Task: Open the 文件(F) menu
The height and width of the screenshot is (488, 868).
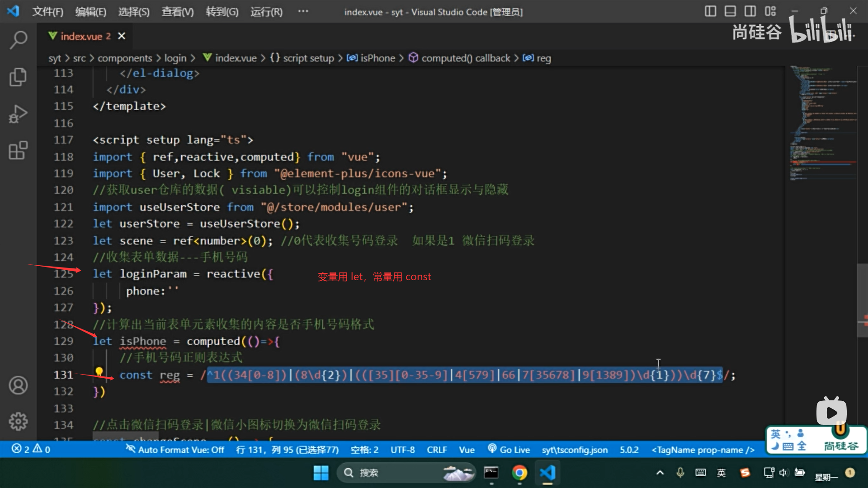Action: click(47, 12)
